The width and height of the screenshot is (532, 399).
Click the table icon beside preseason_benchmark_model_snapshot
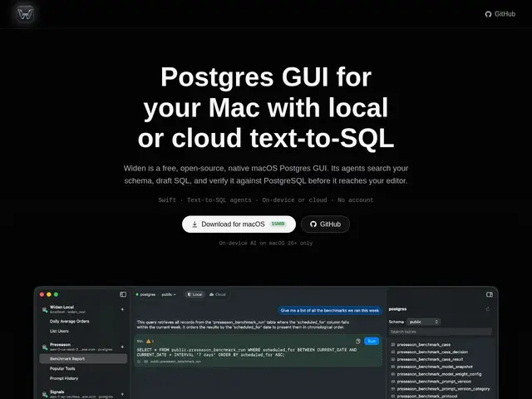(x=393, y=367)
